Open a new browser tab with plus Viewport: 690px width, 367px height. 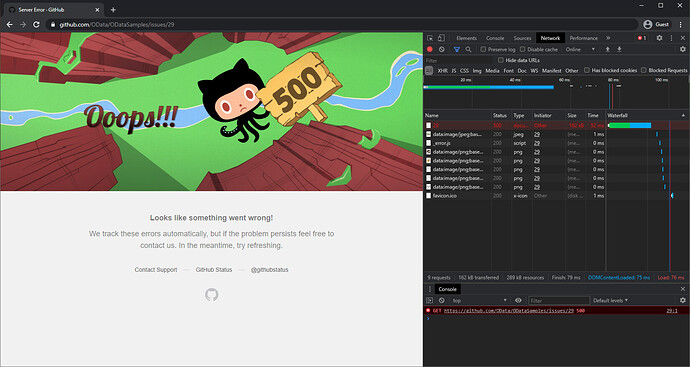[113, 10]
